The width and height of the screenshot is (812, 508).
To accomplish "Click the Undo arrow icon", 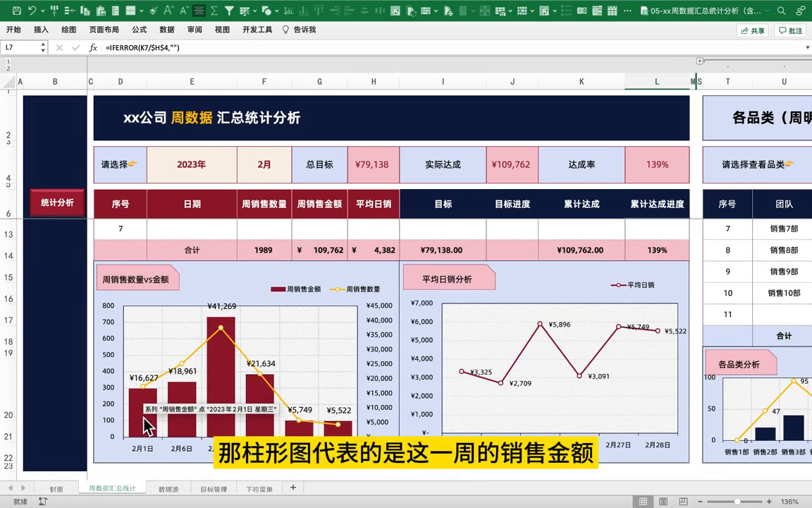I will point(32,11).
